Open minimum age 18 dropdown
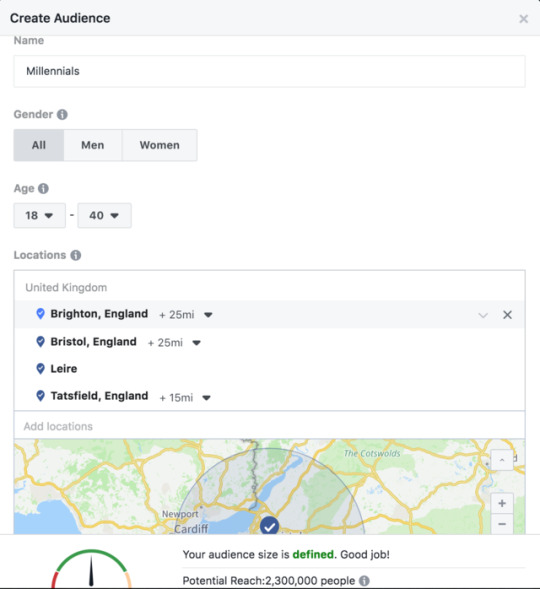Viewport: 540px width, 589px height. 39,215
